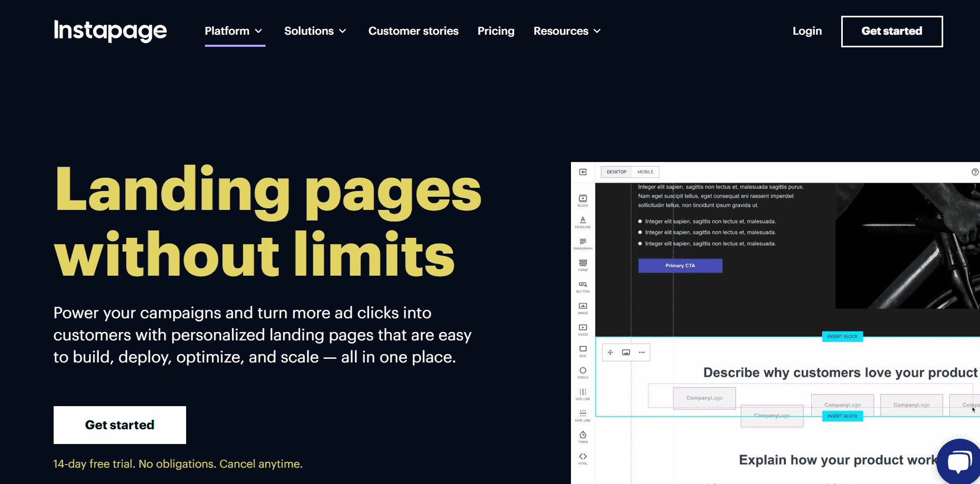Image resolution: width=980 pixels, height=484 pixels.
Task: Choose the Headline tool icon
Action: pos(583,221)
